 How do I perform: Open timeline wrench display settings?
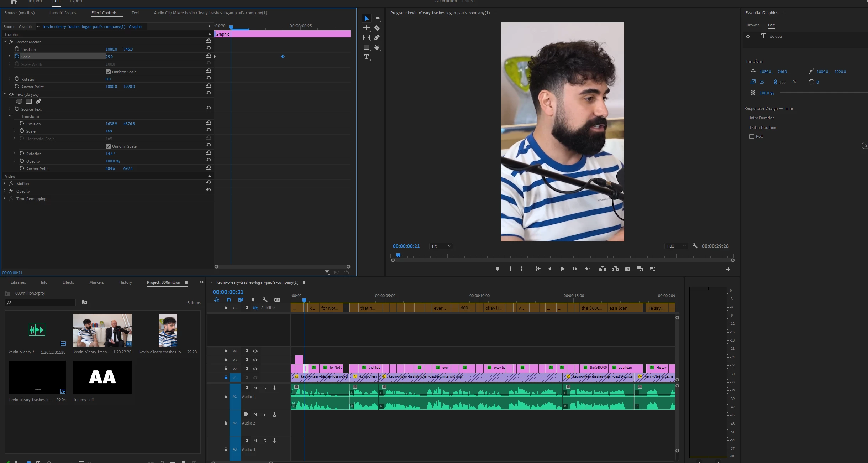pos(265,300)
